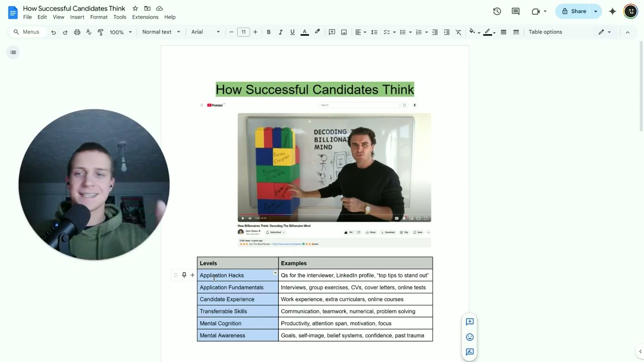Open the text alignment dropdown

[361, 32]
